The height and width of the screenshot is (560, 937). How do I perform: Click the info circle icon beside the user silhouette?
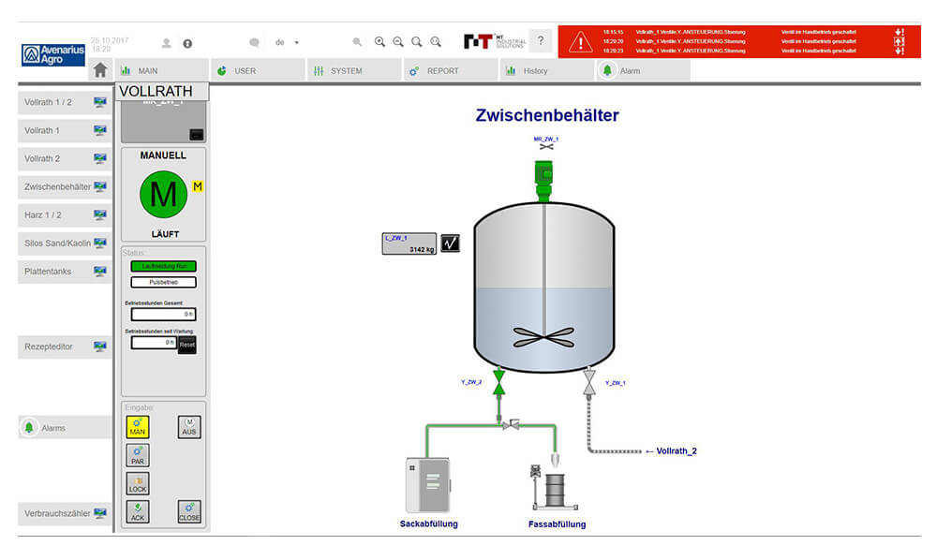187,44
